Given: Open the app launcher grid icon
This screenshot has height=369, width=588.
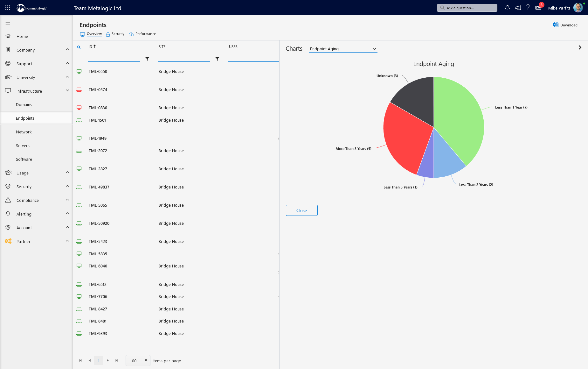Looking at the screenshot, I should 8,8.
